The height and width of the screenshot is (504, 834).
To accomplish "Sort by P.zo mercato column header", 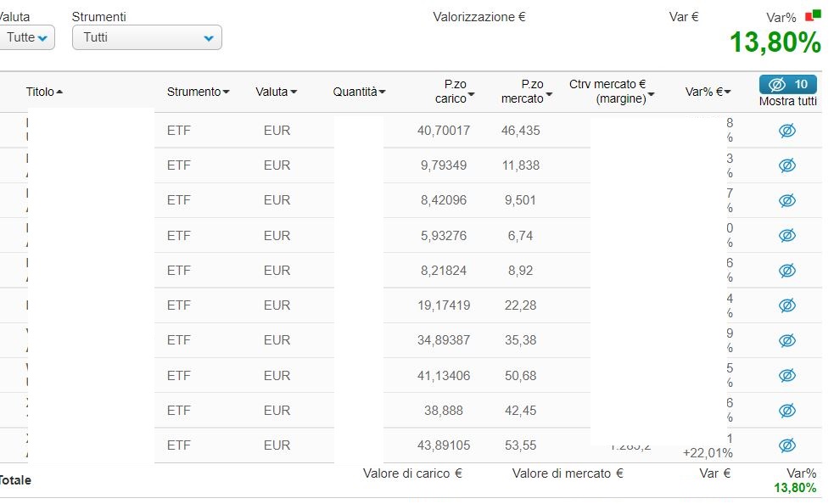I will 527,92.
